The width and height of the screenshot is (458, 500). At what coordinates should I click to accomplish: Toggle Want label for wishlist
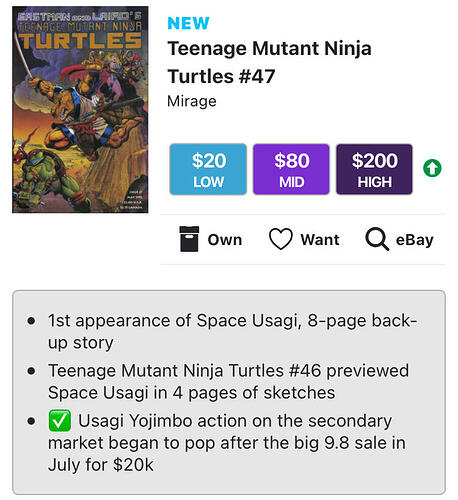coord(320,240)
